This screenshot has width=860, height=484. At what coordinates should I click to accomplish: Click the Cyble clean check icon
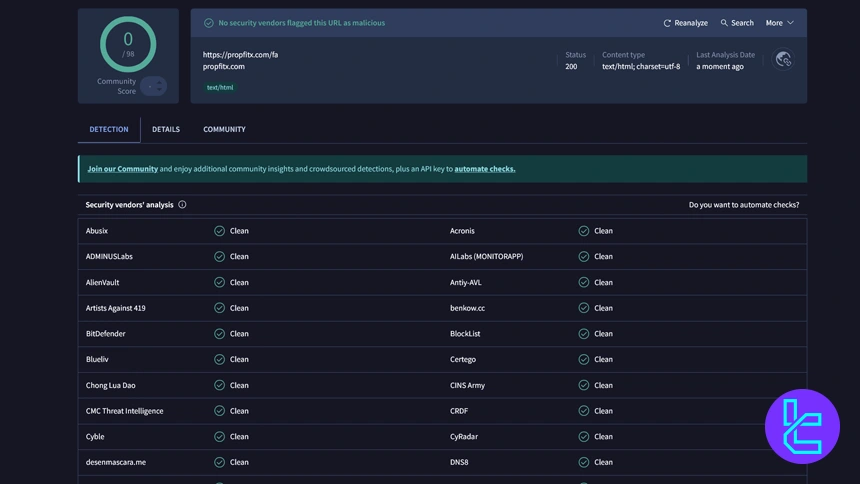[219, 437]
